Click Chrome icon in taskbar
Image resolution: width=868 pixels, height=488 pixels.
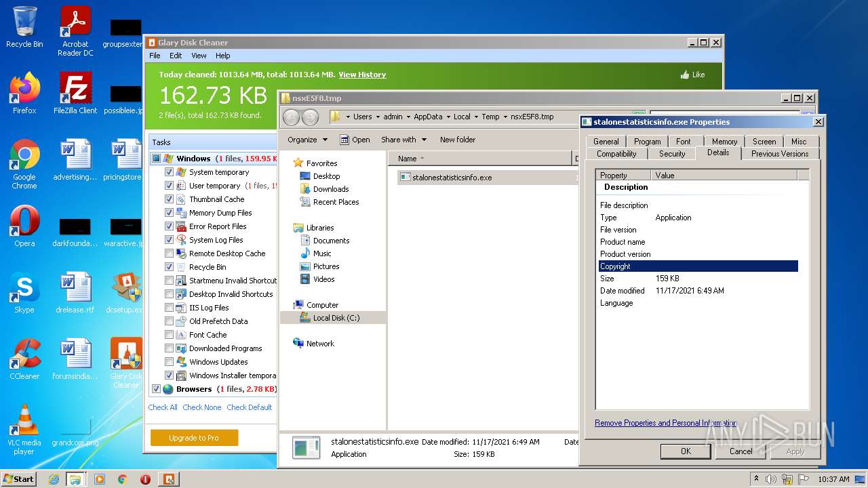coord(123,479)
